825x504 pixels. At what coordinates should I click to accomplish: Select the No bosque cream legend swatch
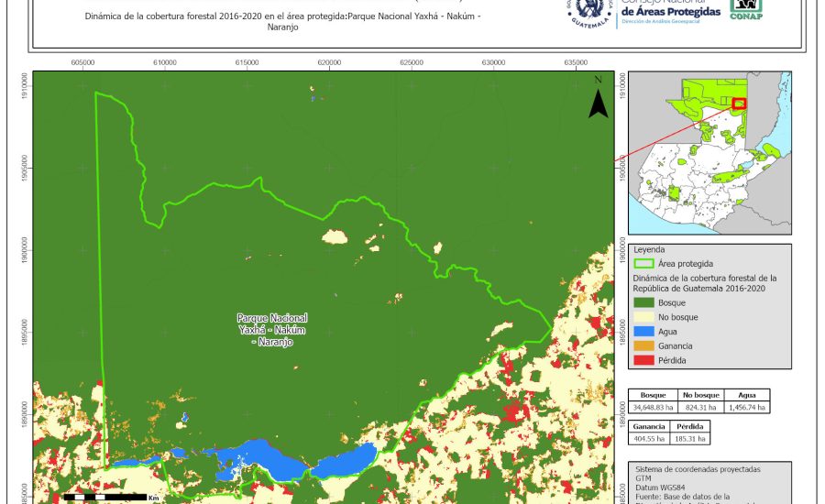pyautogui.click(x=643, y=316)
